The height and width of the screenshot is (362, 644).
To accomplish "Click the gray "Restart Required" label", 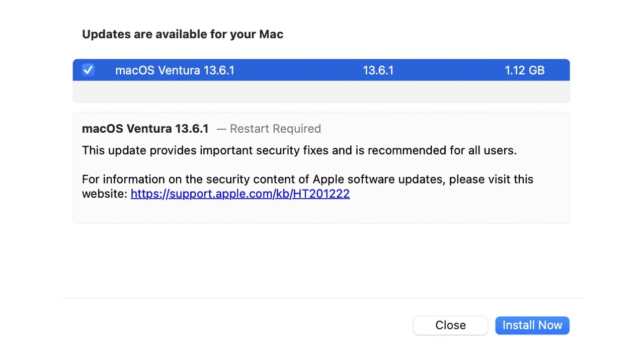I will point(275,129).
